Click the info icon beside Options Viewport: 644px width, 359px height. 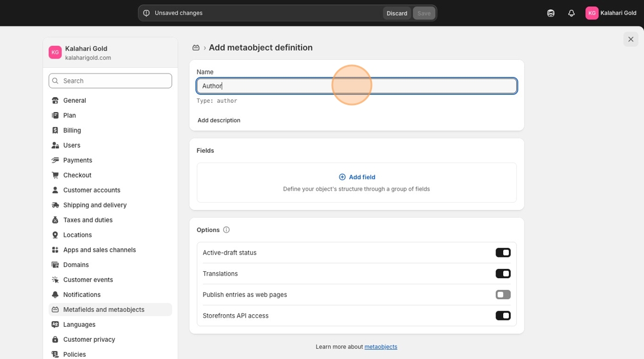click(x=226, y=230)
